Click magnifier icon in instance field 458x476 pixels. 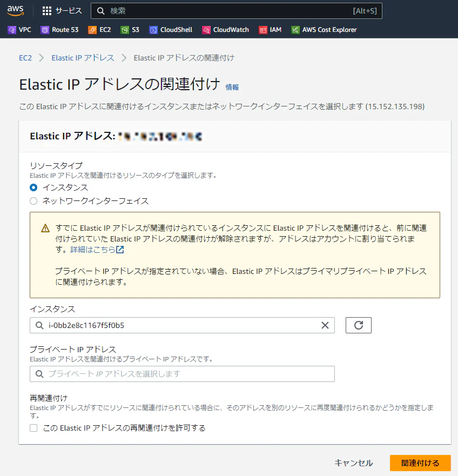point(39,325)
